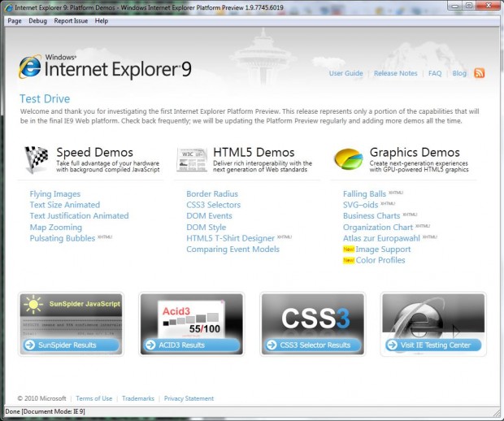Click the 2010 Microsoft copyright text

41,398
